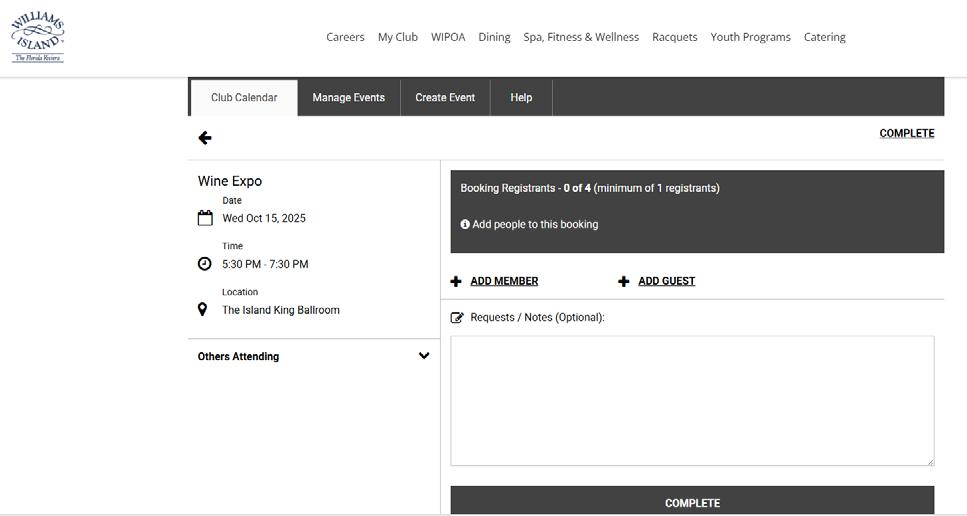
Task: Focus the Requests / Notes text area
Action: (692, 400)
